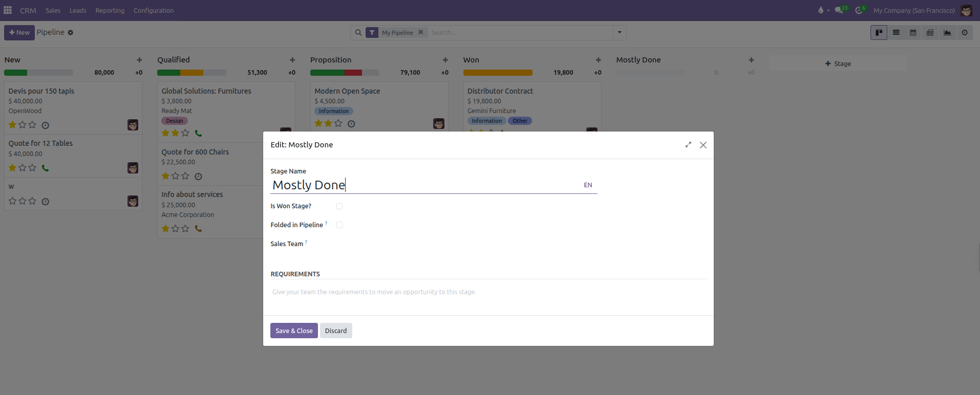
Task: Open the Sales menu
Action: point(53,10)
